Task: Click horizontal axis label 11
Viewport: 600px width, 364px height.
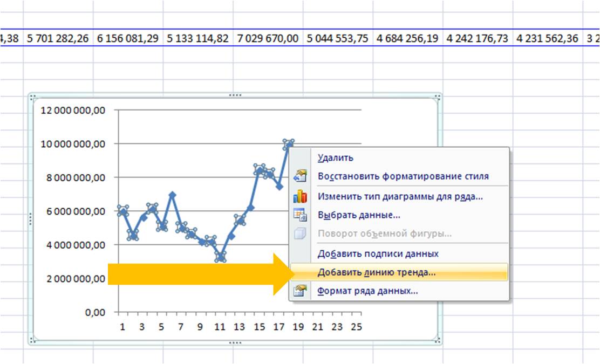Action: (x=220, y=327)
